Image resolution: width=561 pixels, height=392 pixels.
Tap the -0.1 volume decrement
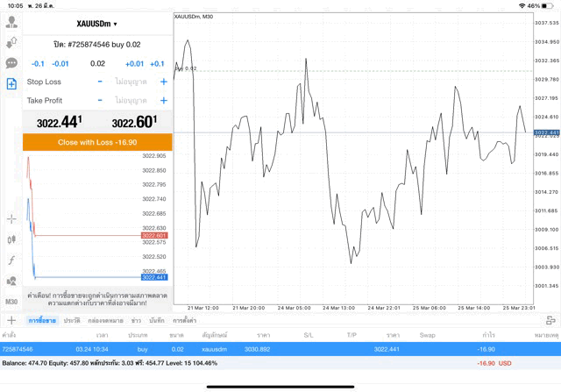tap(38, 64)
